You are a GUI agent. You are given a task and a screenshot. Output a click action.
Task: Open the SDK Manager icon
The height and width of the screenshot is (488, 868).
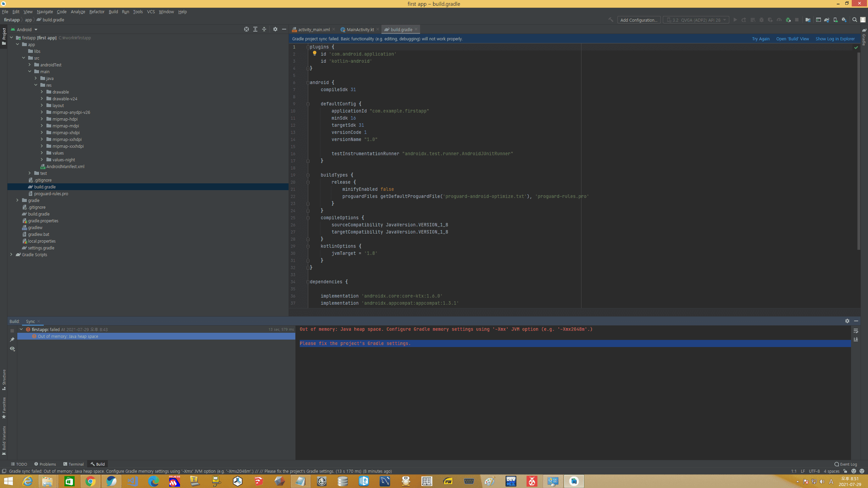pyautogui.click(x=844, y=20)
